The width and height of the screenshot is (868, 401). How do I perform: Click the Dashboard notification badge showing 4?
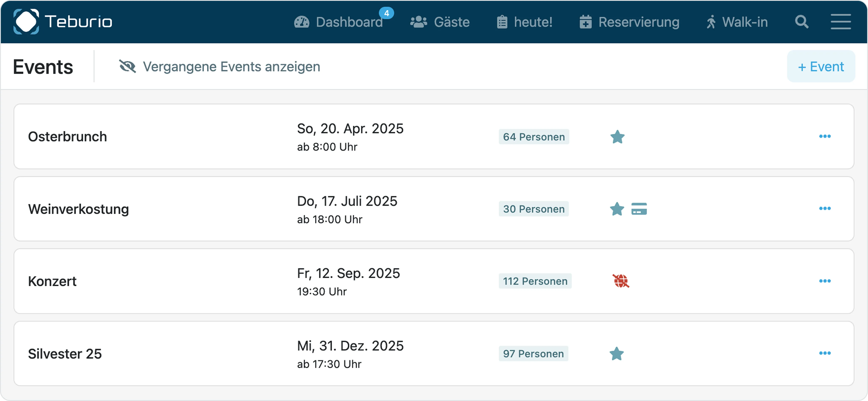coord(386,13)
